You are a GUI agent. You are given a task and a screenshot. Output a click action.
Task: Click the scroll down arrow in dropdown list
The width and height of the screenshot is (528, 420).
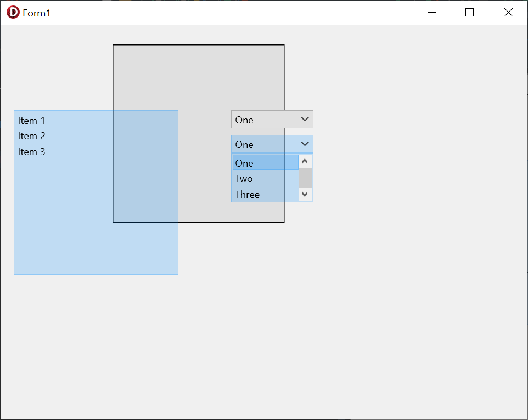(x=305, y=194)
